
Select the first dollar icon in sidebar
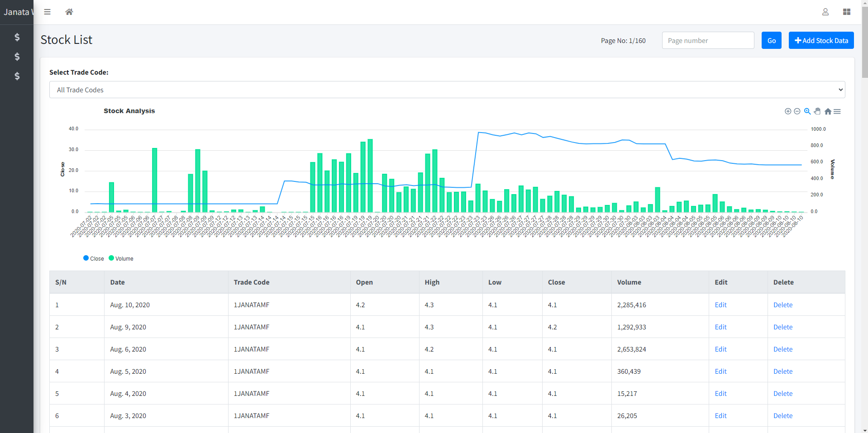(17, 38)
